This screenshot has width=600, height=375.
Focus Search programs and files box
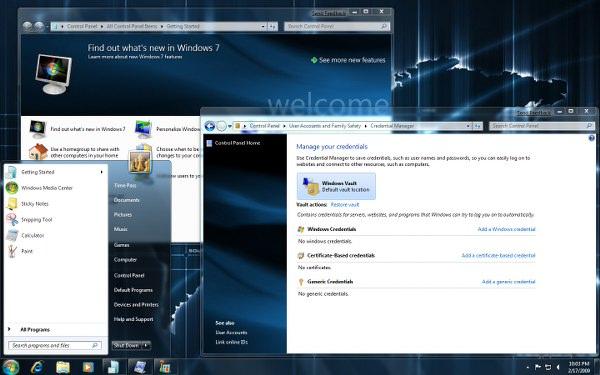55,345
